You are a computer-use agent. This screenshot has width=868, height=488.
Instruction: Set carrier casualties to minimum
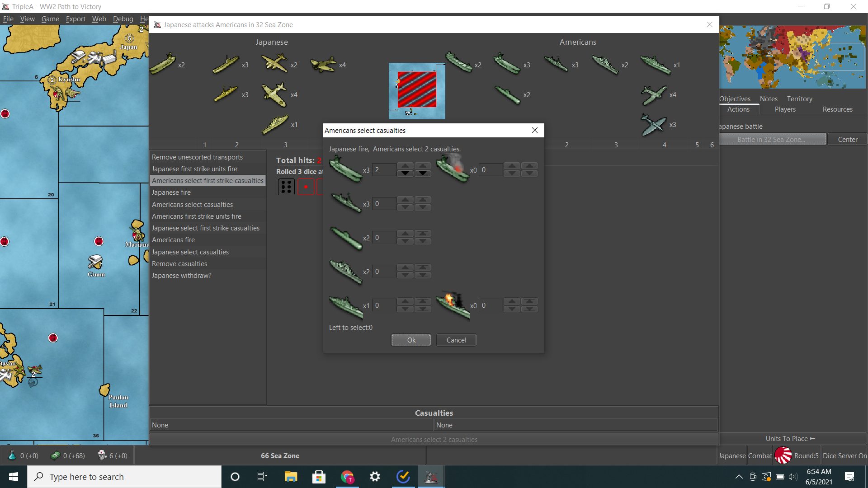click(x=422, y=174)
